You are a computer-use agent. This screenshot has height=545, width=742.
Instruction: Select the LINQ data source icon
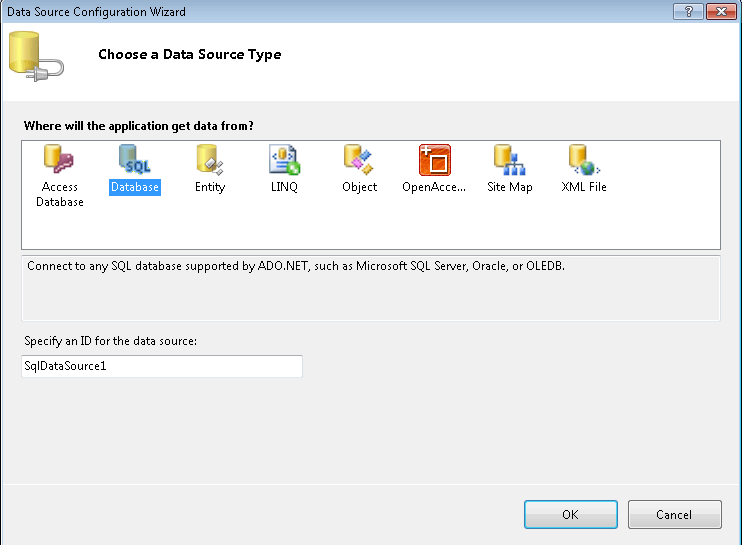pos(284,159)
